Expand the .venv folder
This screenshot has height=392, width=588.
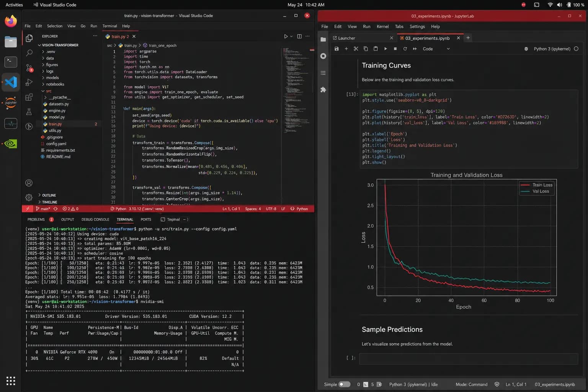51,52
